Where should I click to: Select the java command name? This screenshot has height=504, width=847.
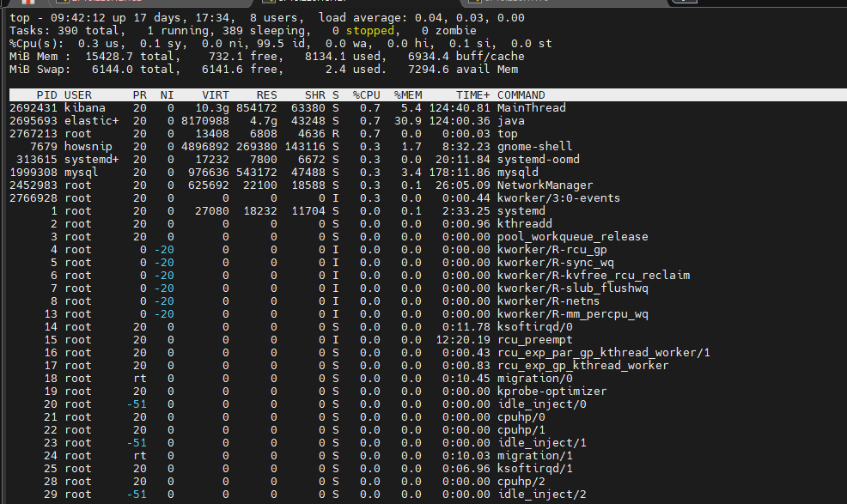[511, 121]
